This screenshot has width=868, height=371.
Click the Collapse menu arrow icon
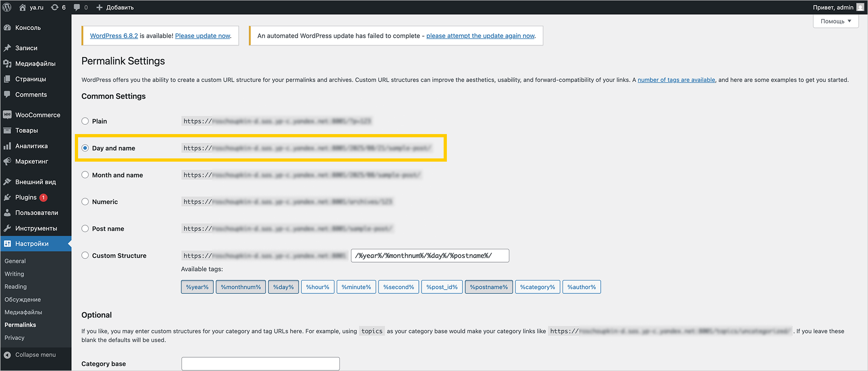point(7,355)
